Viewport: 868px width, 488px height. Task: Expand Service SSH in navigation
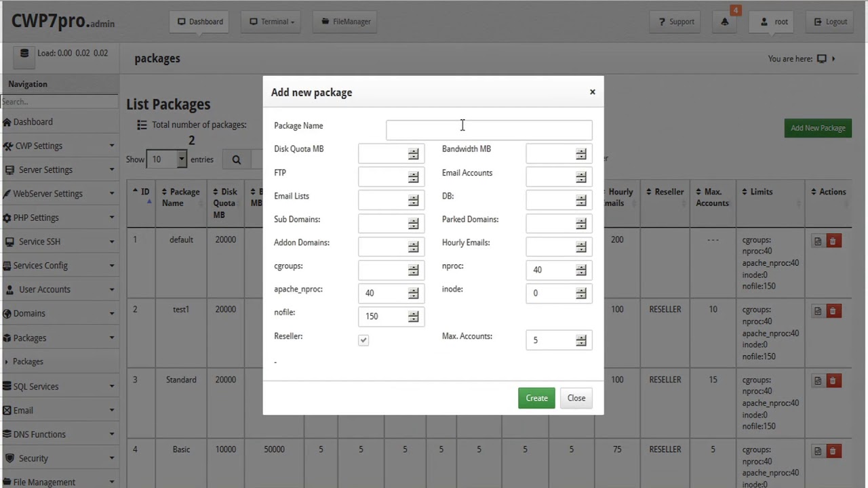tap(59, 241)
